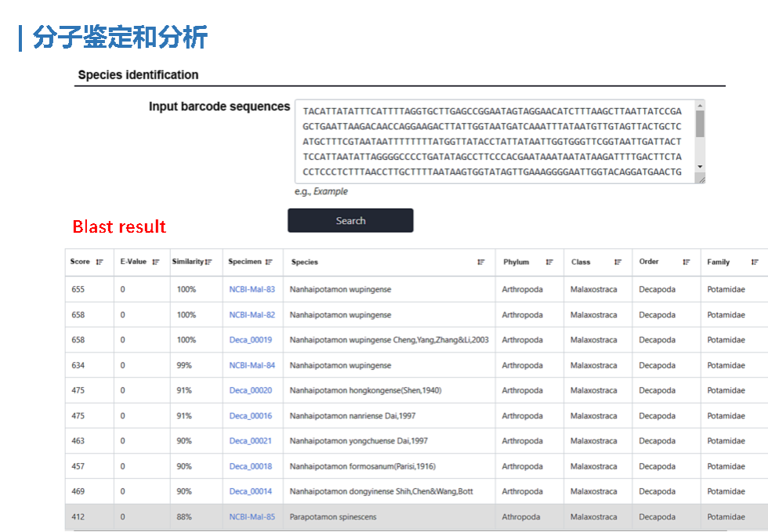Click inside the barcode sequence text area
The image size is (768, 532).
pos(492,142)
